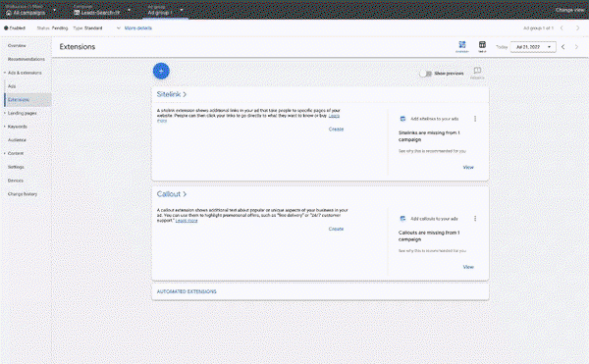Click the Extensions page title
This screenshot has height=364, width=589.
pyautogui.click(x=78, y=47)
